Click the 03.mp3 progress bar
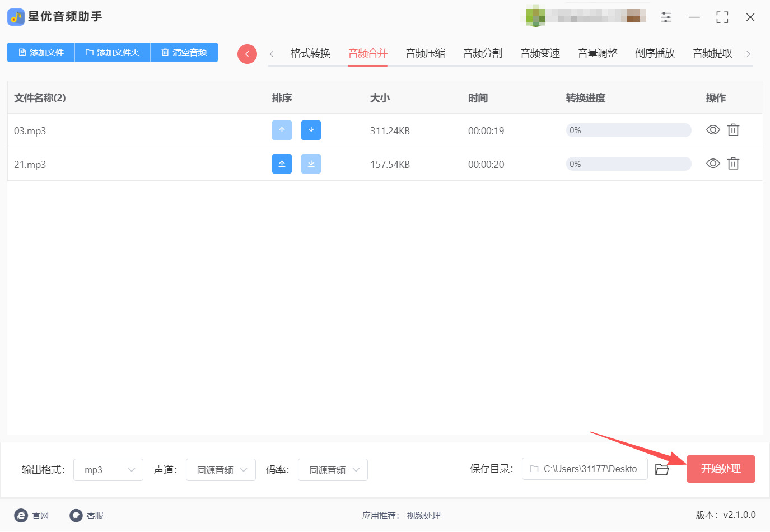This screenshot has width=770, height=532. (x=628, y=130)
